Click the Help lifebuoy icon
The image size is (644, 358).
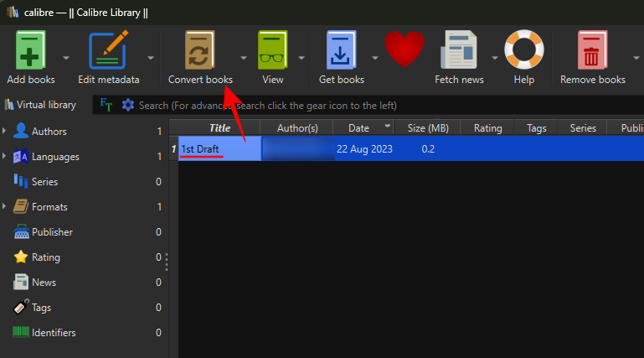coord(524,49)
